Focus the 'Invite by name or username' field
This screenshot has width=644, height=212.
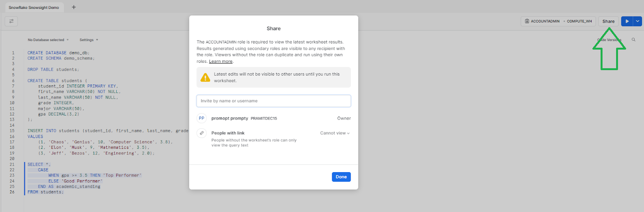click(x=273, y=101)
